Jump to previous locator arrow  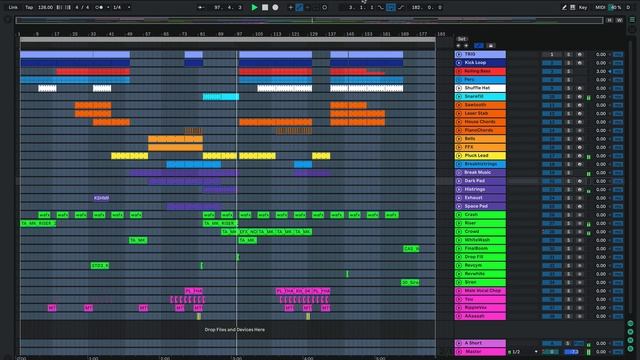(458, 46)
